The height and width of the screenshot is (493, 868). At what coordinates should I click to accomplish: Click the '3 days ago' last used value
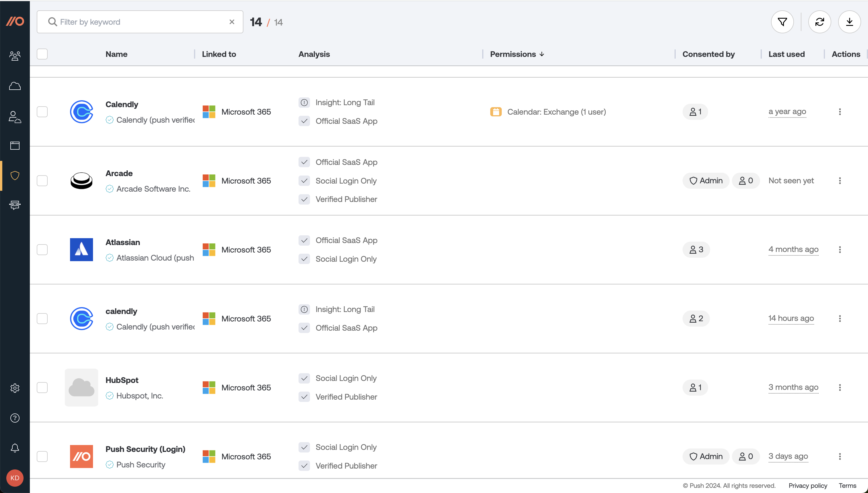coord(788,457)
